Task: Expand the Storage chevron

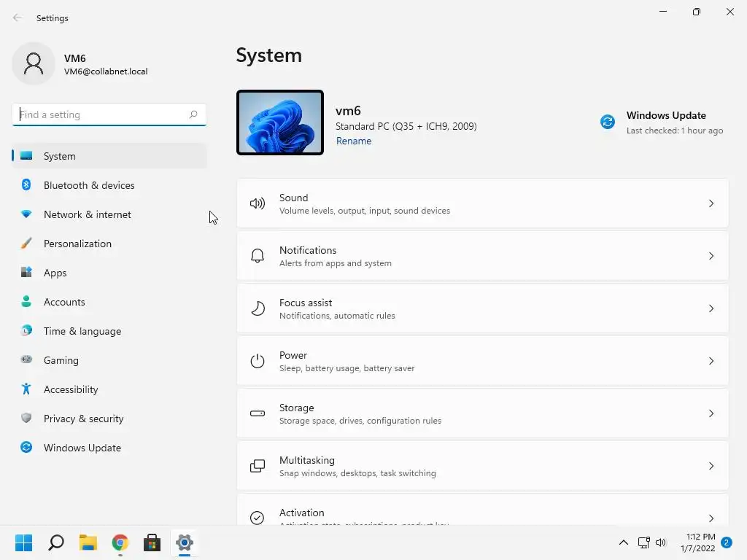Action: click(711, 413)
